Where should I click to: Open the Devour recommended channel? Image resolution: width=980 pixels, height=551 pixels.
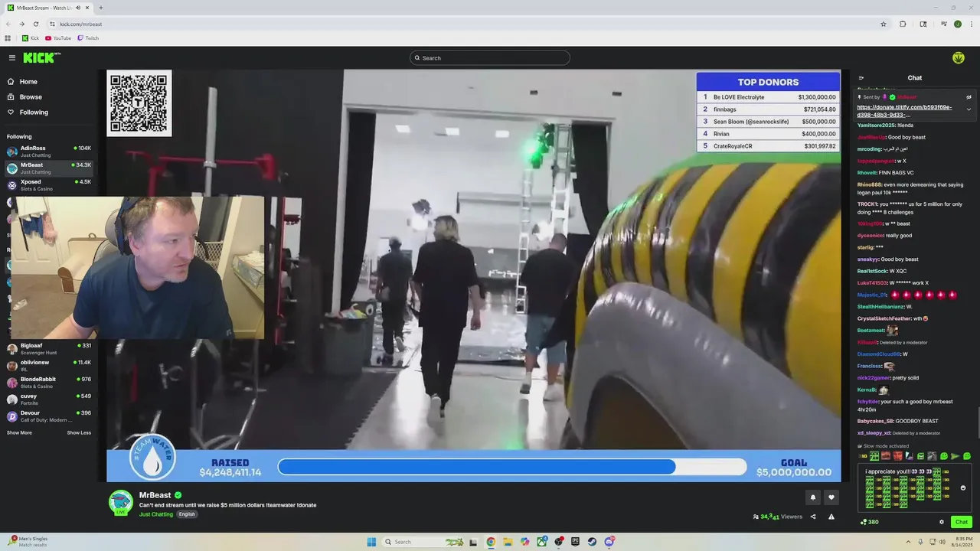[49, 416]
